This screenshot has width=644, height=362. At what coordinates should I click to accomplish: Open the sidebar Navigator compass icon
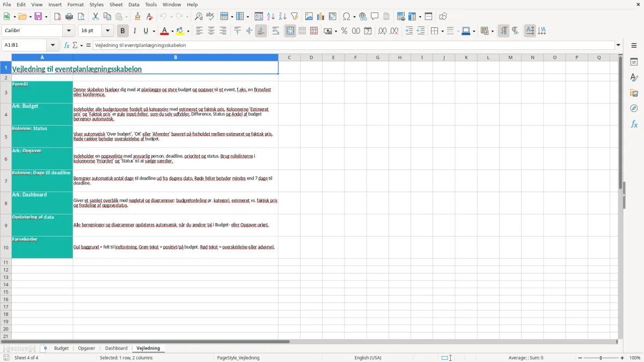[634, 109]
